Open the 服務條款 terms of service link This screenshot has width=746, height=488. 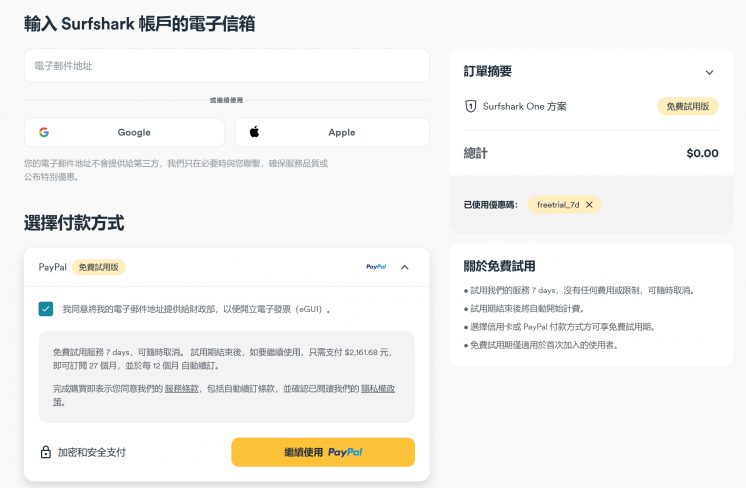pos(181,387)
